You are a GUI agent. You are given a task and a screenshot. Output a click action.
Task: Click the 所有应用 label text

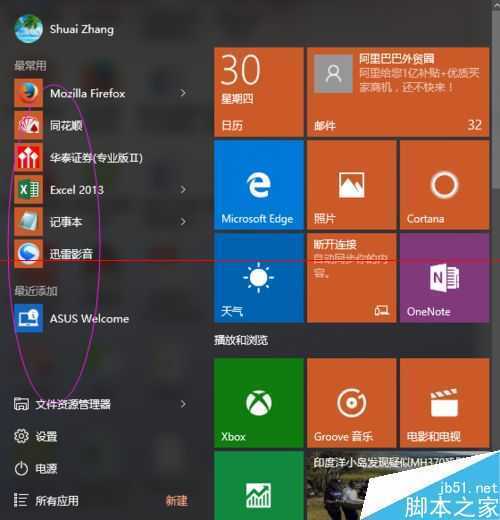tap(57, 501)
